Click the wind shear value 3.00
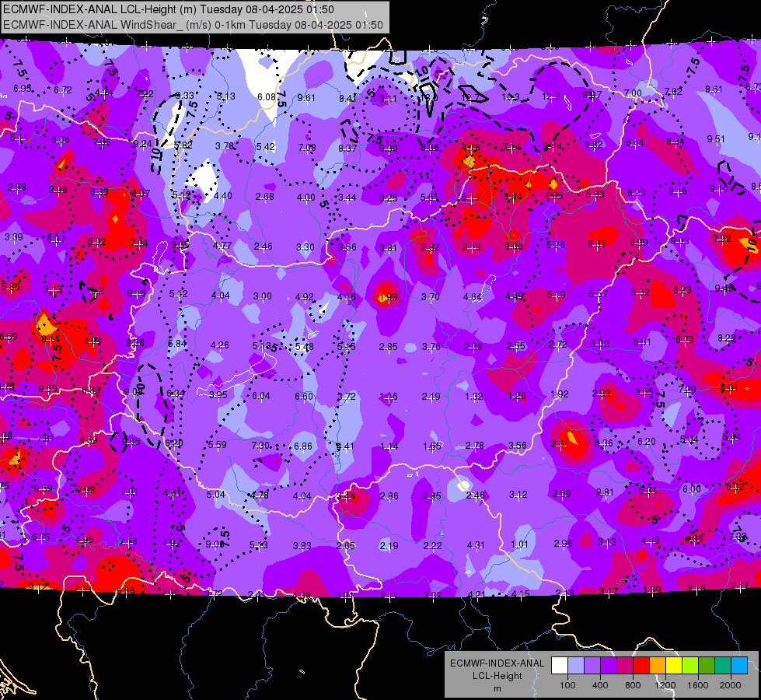This screenshot has height=700, width=761. point(263,296)
